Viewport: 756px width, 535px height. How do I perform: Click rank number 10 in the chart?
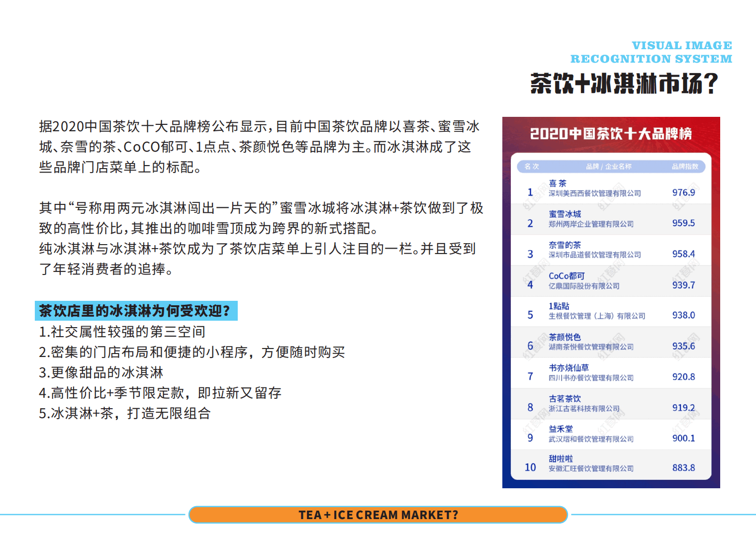[x=530, y=467]
